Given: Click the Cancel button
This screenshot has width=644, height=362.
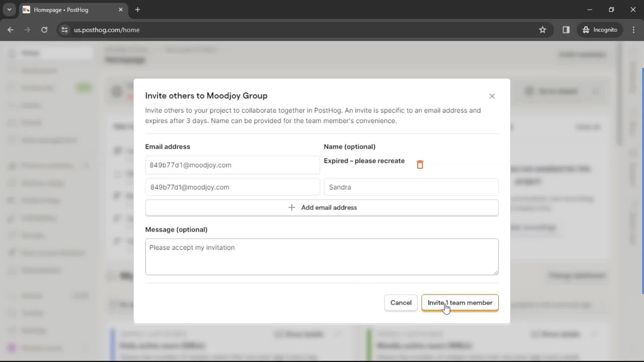Looking at the screenshot, I should click(x=401, y=302).
